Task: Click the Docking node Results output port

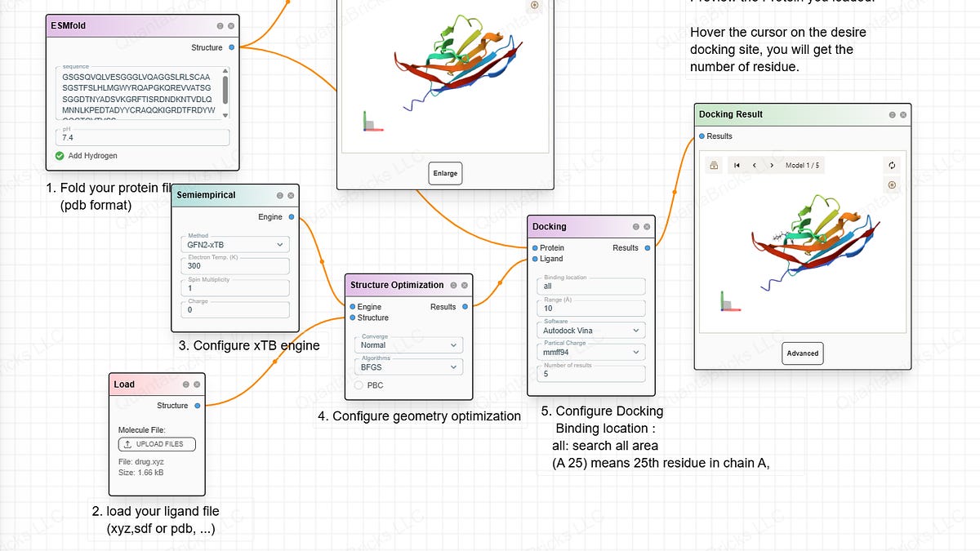Action: click(648, 247)
